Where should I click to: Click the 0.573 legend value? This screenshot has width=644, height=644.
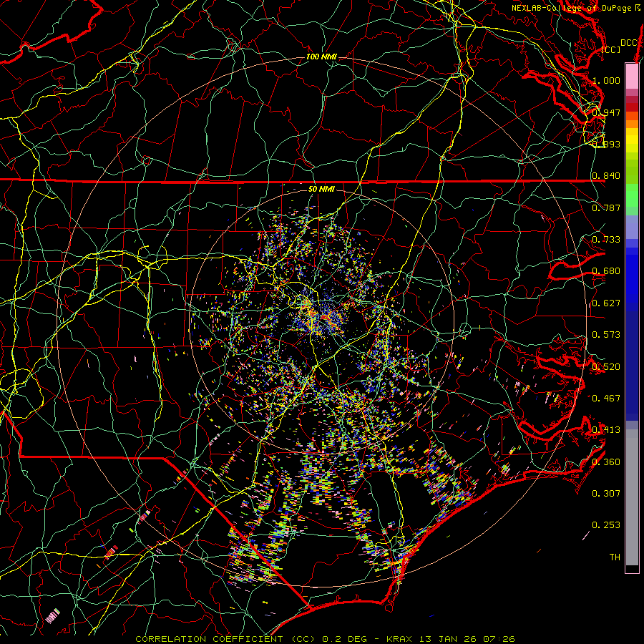(606, 335)
